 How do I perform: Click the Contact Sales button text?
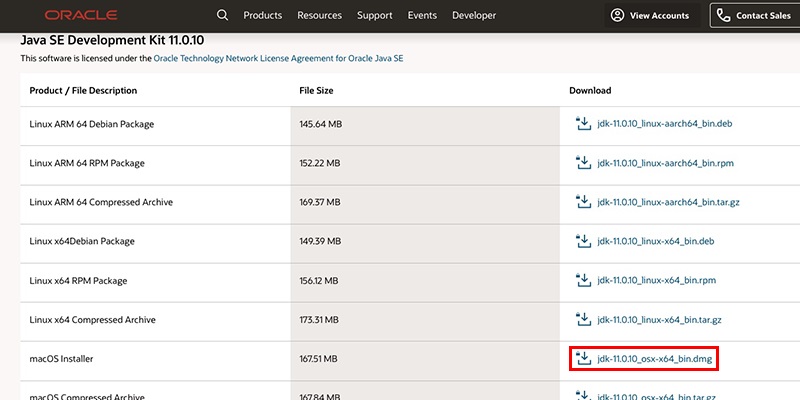point(763,15)
